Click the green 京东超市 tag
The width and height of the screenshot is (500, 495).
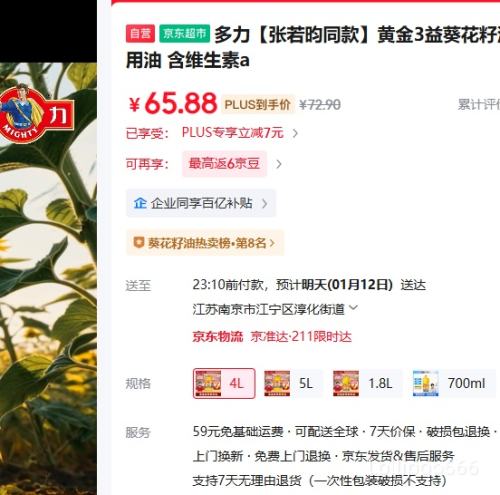pyautogui.click(x=185, y=33)
